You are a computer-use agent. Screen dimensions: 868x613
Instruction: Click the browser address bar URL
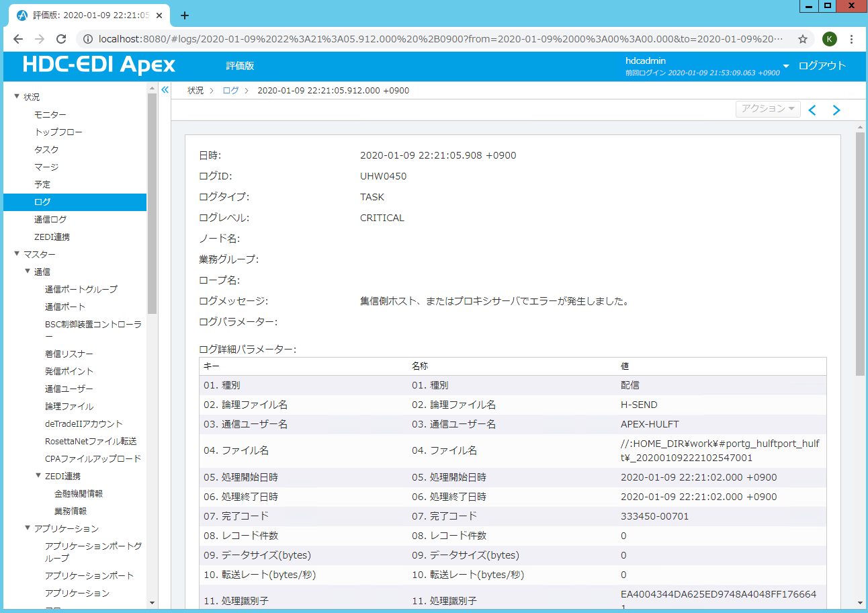pos(440,39)
